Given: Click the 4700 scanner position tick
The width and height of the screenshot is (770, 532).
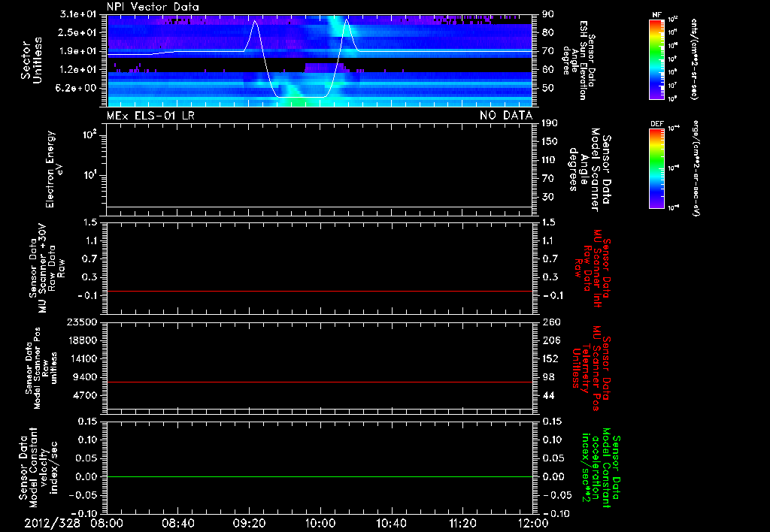Looking at the screenshot, I should [x=85, y=395].
